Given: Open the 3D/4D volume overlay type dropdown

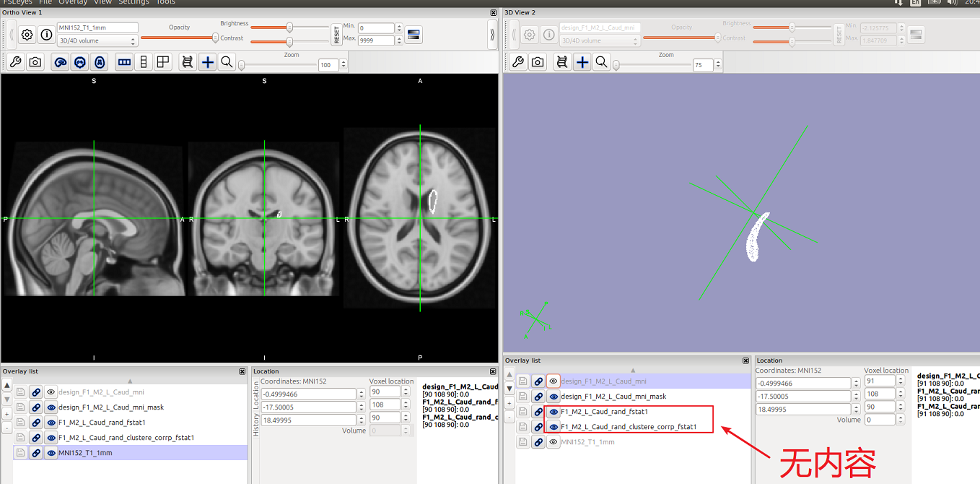Looking at the screenshot, I should 97,41.
